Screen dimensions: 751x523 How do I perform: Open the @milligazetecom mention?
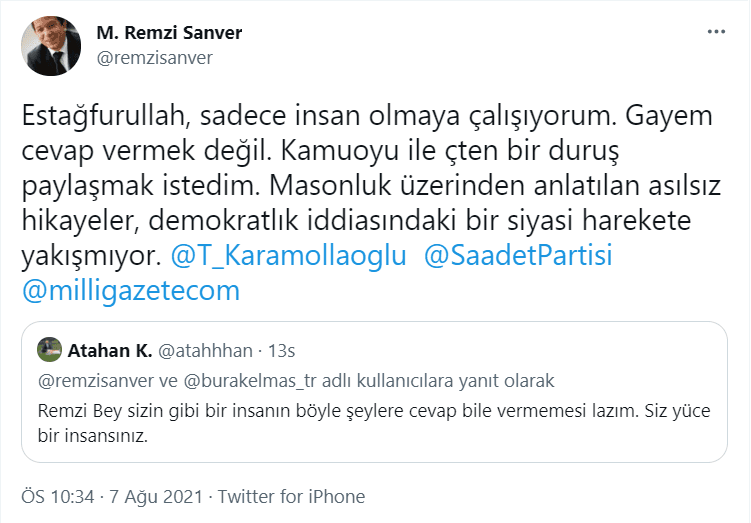click(131, 291)
